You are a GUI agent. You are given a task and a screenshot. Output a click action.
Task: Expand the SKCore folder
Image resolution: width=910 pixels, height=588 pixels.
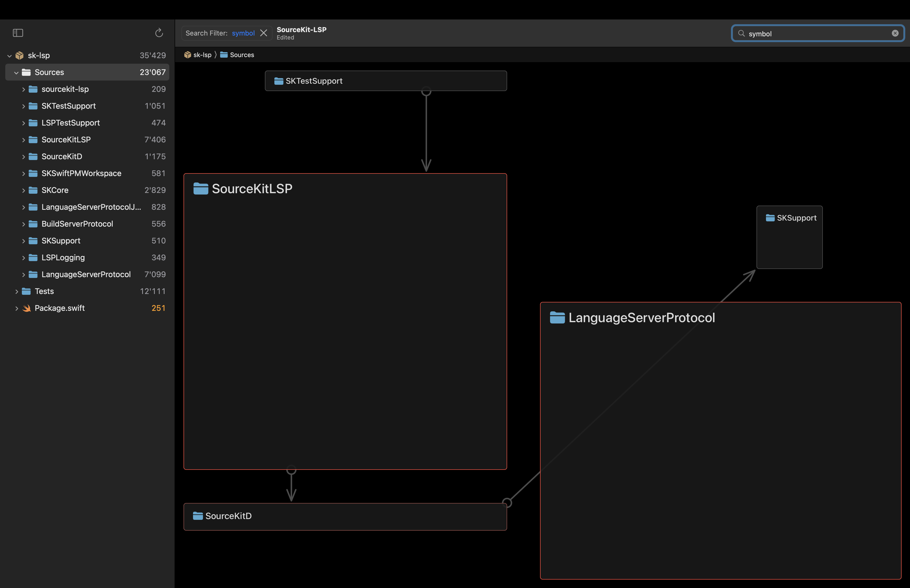pos(23,190)
